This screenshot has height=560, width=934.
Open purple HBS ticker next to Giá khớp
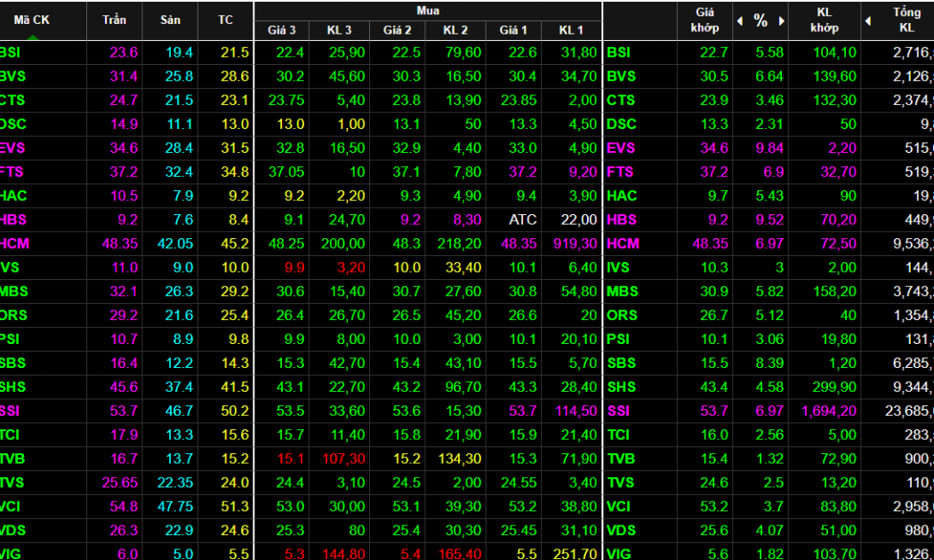point(621,220)
